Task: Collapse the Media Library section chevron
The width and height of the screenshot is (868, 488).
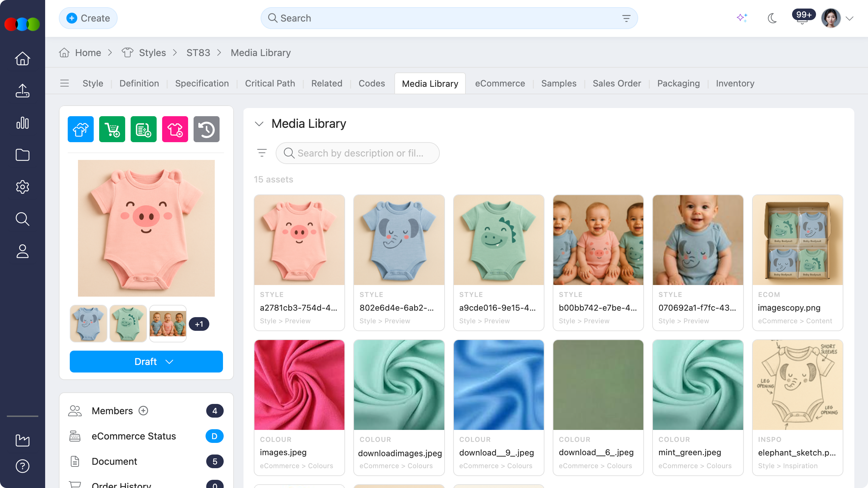Action: pyautogui.click(x=259, y=124)
